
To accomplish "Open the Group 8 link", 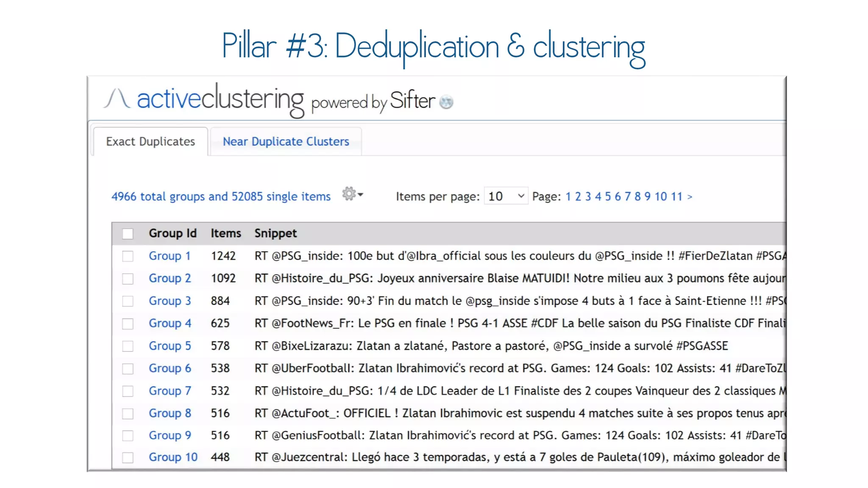I will 170,413.
